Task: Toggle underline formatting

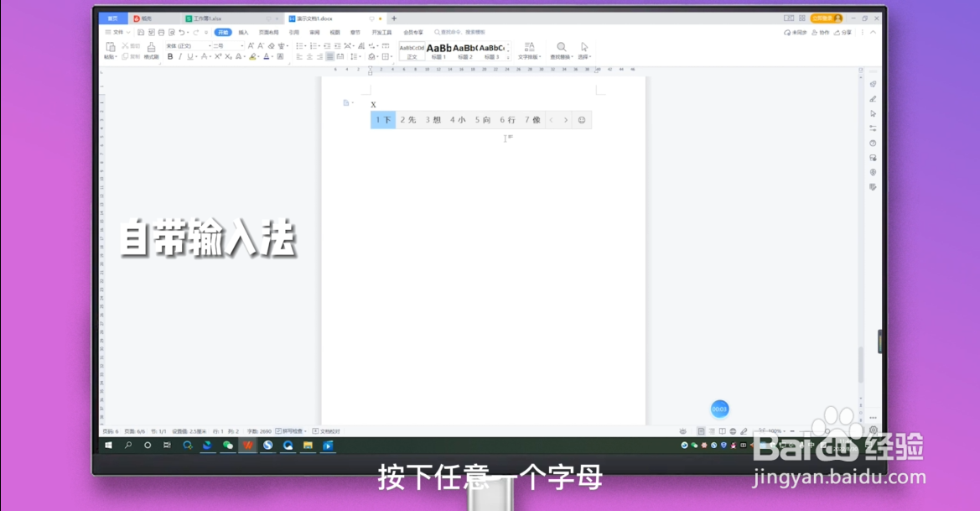Action: [190, 57]
